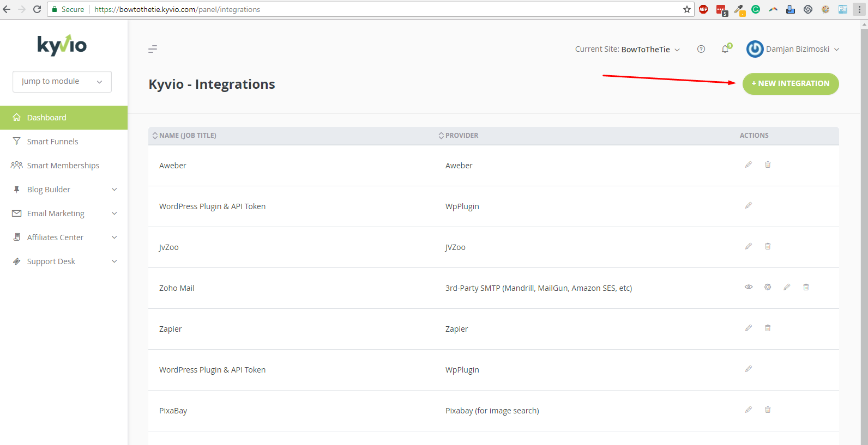Click the PixaBay name cell

pos(173,411)
